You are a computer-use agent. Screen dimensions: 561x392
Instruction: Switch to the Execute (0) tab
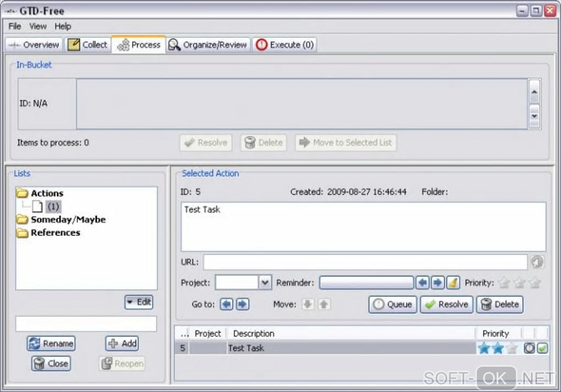pyautogui.click(x=284, y=45)
